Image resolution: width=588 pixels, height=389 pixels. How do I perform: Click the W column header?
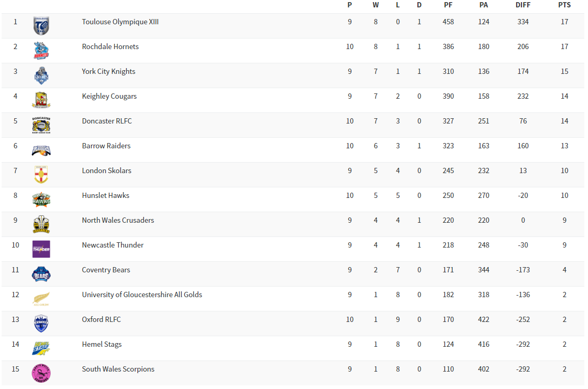coord(376,5)
